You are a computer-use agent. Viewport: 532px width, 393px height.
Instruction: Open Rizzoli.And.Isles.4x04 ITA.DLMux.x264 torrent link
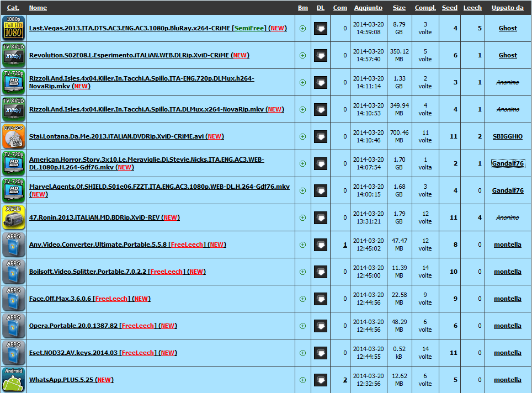(x=156, y=109)
